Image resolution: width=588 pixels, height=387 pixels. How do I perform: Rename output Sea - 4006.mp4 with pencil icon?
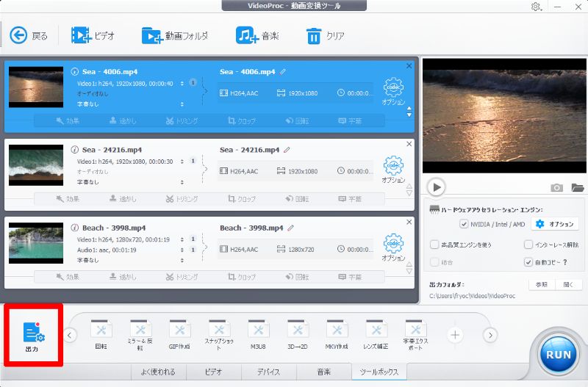283,71
